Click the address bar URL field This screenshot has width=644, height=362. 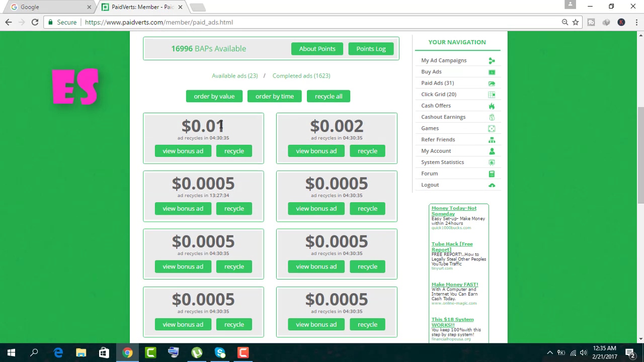322,22
